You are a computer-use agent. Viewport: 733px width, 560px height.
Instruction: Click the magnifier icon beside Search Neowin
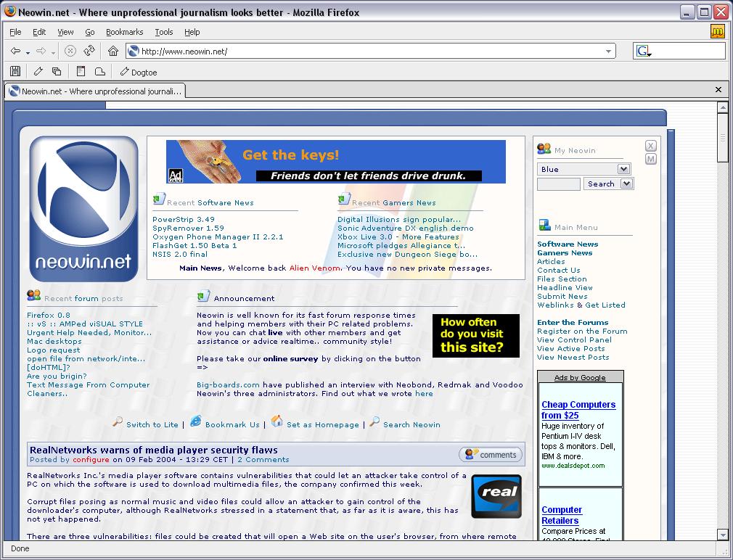(374, 421)
